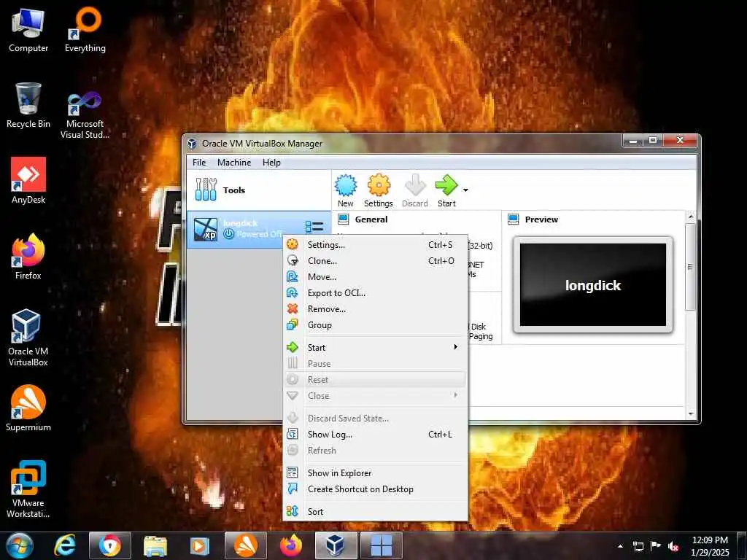Open Internet Explorer from the taskbar
The height and width of the screenshot is (560, 747).
click(x=65, y=545)
